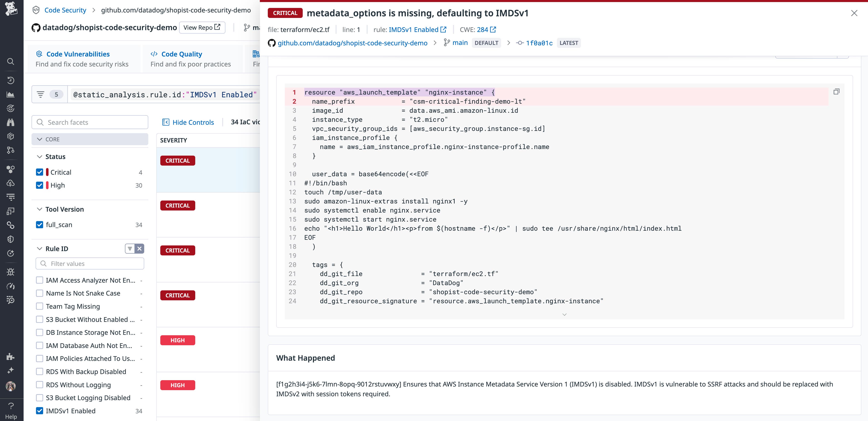The image size is (868, 421).
Task: Uncheck the Critical status filter
Action: pos(39,172)
